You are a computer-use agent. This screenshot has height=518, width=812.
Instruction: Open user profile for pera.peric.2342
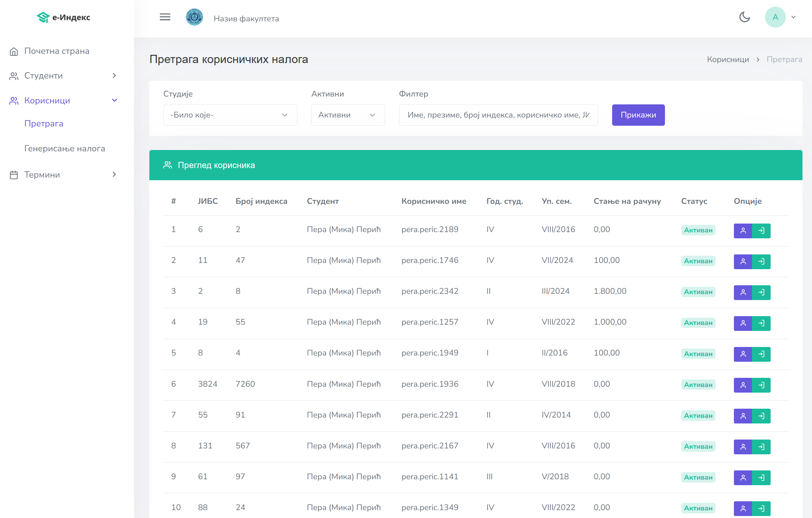pos(742,292)
